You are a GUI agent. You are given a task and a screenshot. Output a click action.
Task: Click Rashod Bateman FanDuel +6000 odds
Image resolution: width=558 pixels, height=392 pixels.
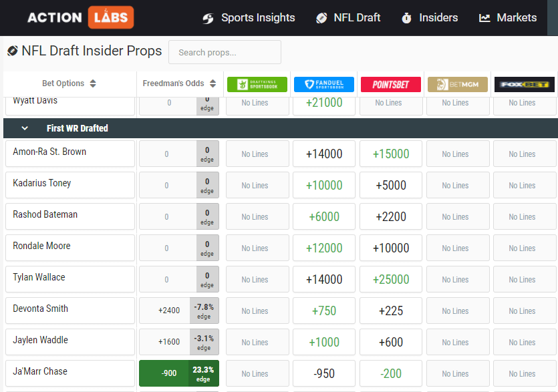tap(324, 216)
